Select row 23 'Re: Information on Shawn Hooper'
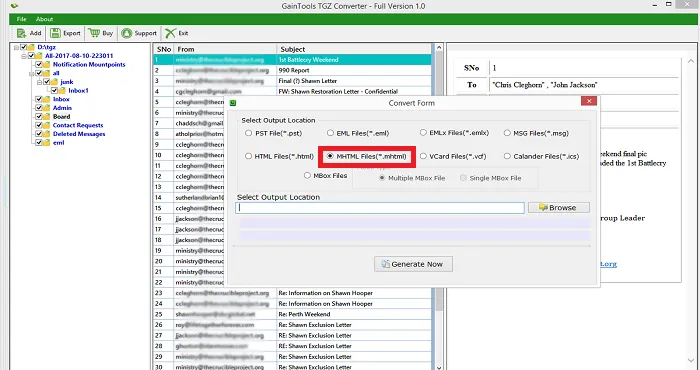 (293, 293)
